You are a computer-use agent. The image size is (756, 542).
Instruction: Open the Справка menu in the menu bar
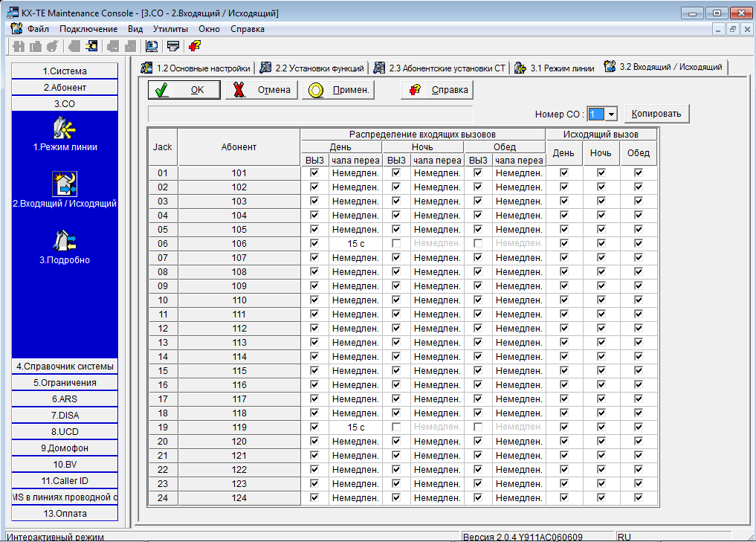248,29
